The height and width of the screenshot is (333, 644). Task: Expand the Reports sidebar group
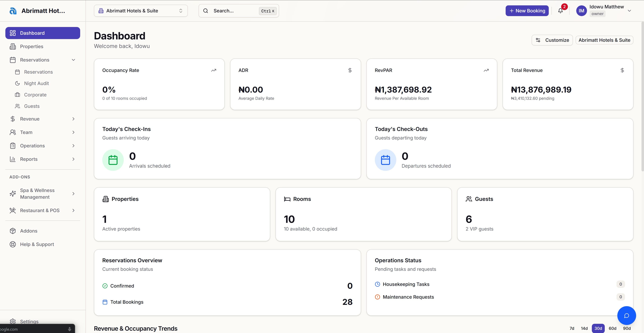click(x=73, y=159)
